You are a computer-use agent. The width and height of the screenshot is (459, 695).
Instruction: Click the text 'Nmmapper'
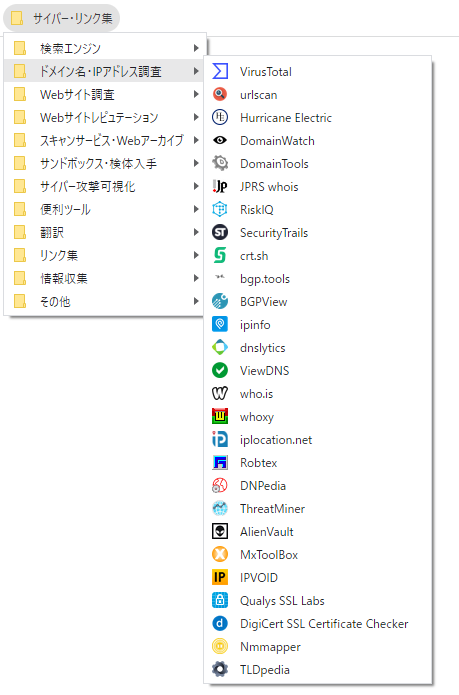coord(270,647)
